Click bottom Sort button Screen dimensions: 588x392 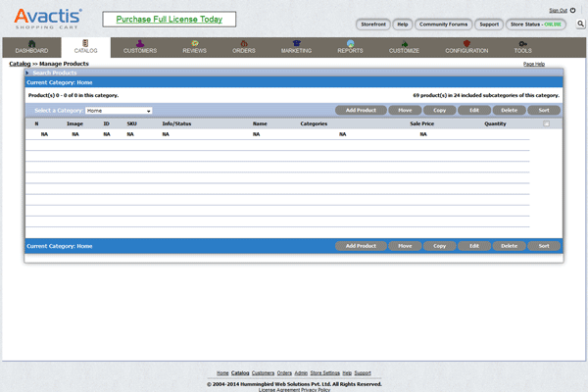pyautogui.click(x=544, y=246)
